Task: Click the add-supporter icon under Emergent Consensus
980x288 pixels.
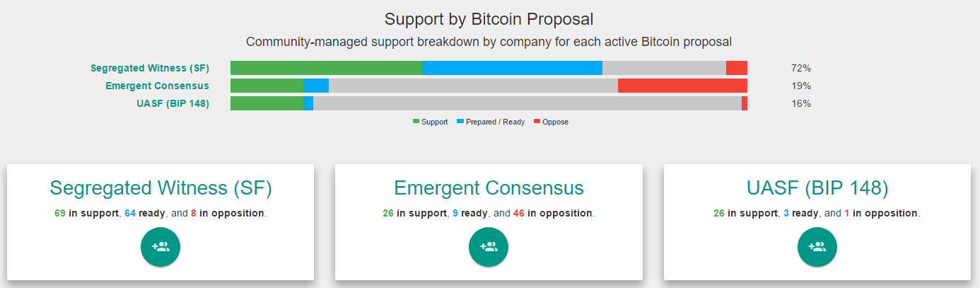Action: click(x=489, y=247)
